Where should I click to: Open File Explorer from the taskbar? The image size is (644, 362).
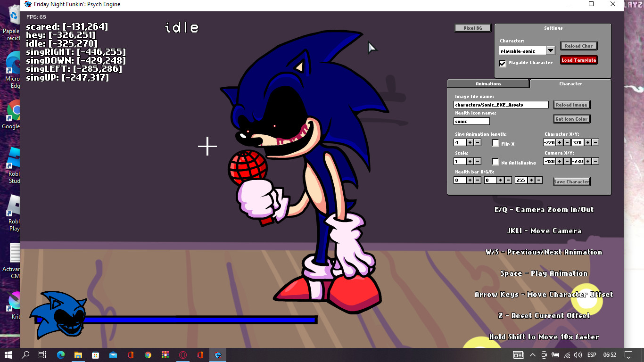78,355
